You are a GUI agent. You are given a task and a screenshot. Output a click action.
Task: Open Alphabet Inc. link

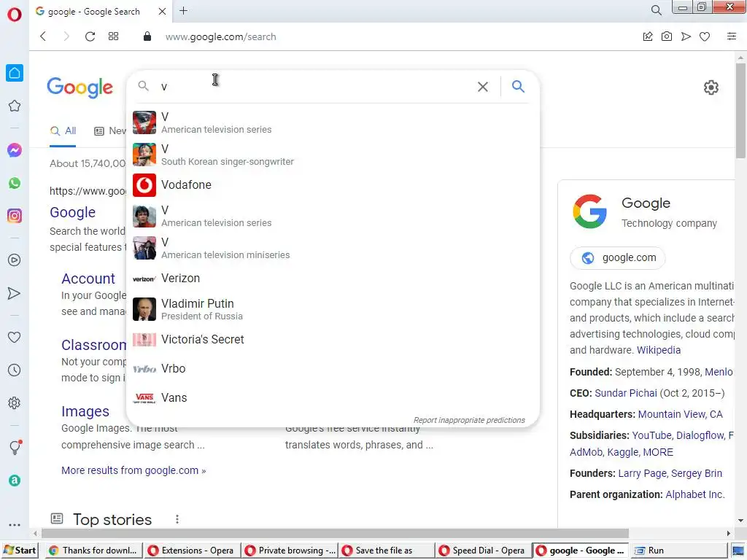click(694, 495)
